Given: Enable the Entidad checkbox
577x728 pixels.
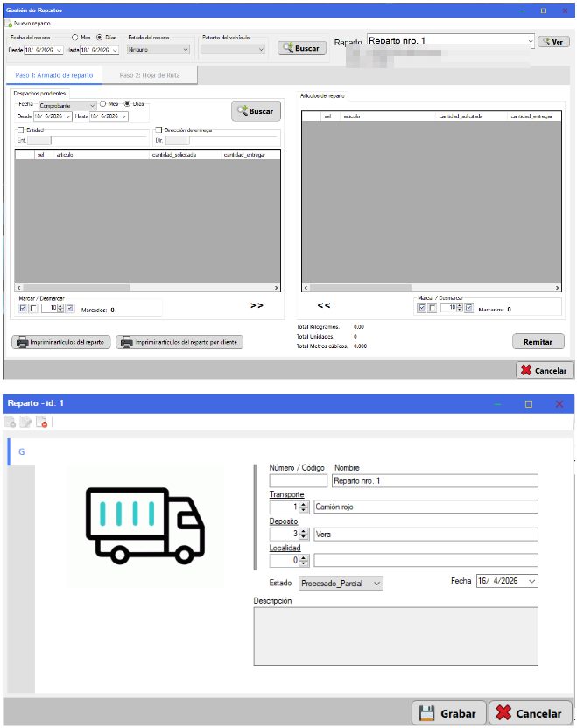Looking at the screenshot, I should [x=20, y=130].
